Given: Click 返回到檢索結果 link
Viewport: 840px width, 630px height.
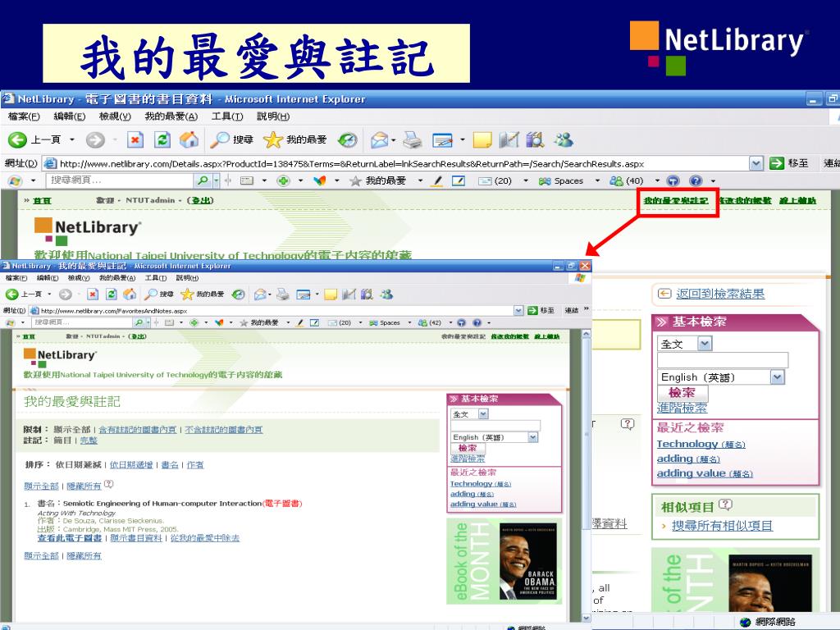Looking at the screenshot, I should (720, 294).
